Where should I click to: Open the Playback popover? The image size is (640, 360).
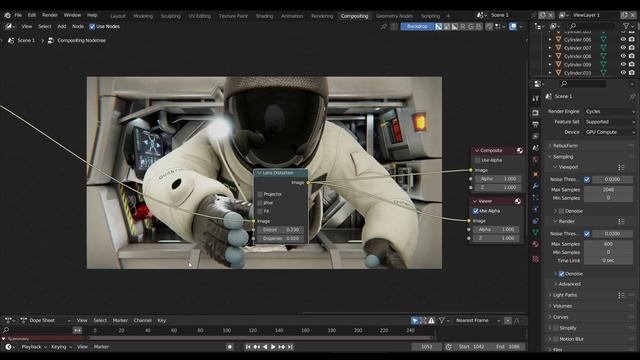coord(34,347)
